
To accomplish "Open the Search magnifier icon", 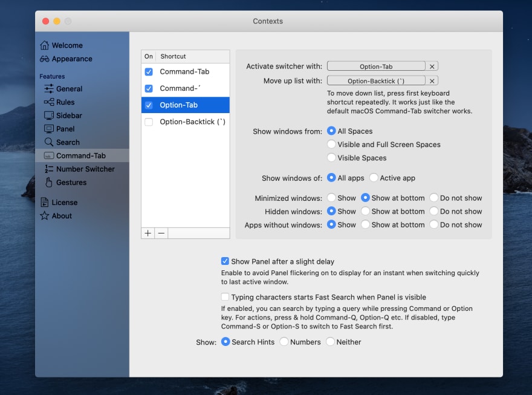I will (49, 142).
